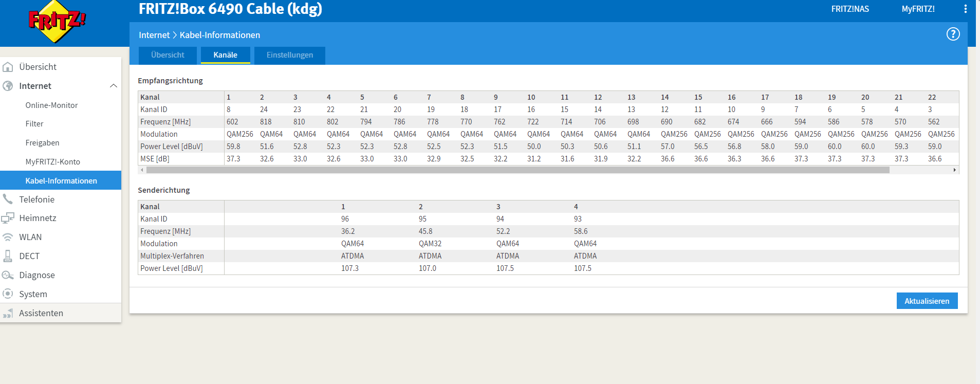Click the frequency value 562
980x384 pixels.
click(934, 122)
